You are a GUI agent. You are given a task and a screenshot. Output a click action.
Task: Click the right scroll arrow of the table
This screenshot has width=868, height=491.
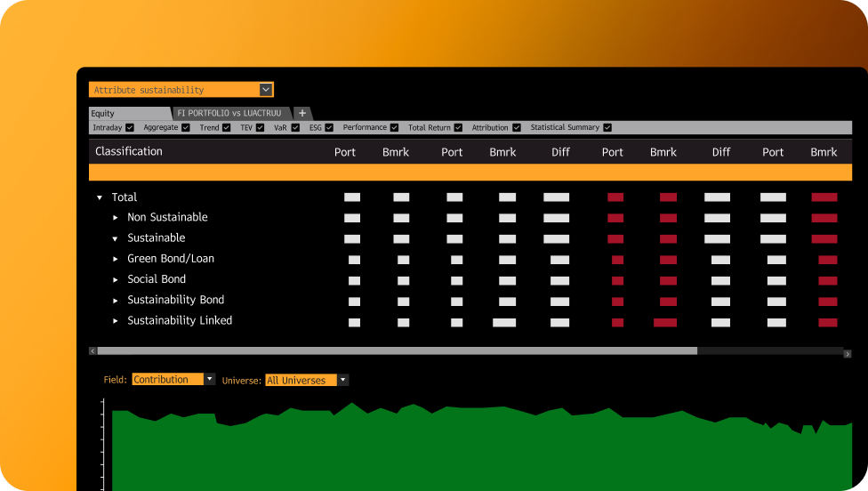coord(848,351)
